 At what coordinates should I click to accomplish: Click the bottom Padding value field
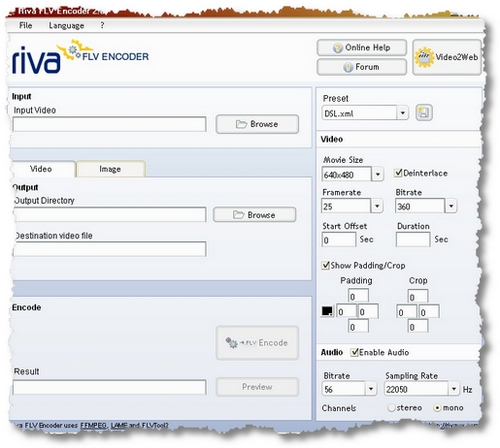(358, 326)
